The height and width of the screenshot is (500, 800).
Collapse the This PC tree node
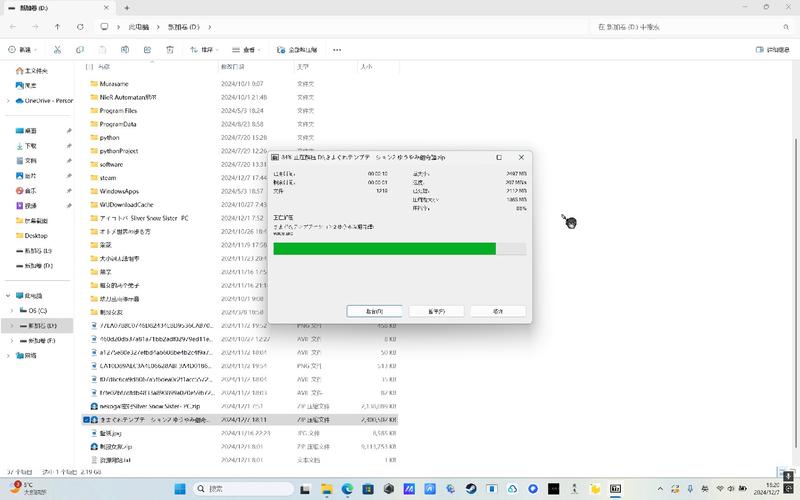(x=8, y=296)
